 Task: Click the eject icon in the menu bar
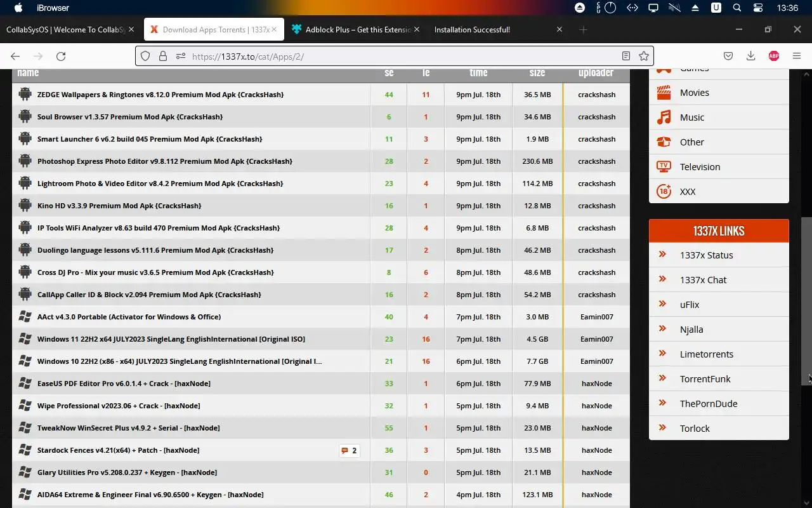[x=695, y=8]
